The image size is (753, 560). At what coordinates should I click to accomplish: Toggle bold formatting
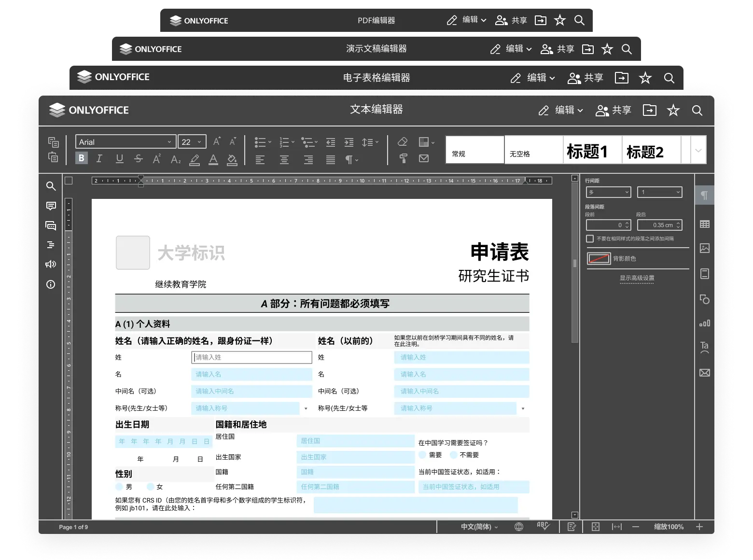82,158
